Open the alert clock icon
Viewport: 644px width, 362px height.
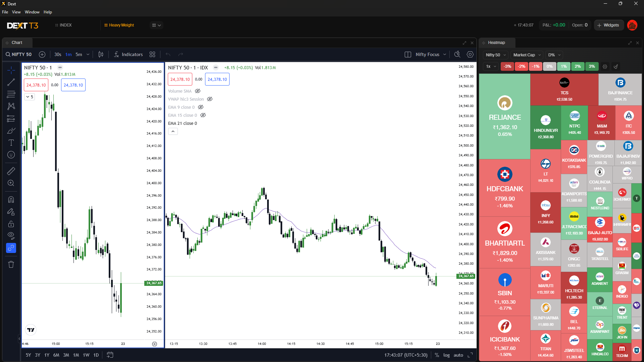457,54
